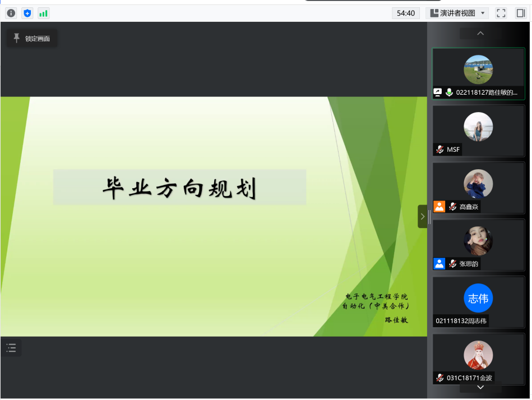Toggle MSF's muted microphone icon
This screenshot has width=532, height=400.
(x=440, y=150)
